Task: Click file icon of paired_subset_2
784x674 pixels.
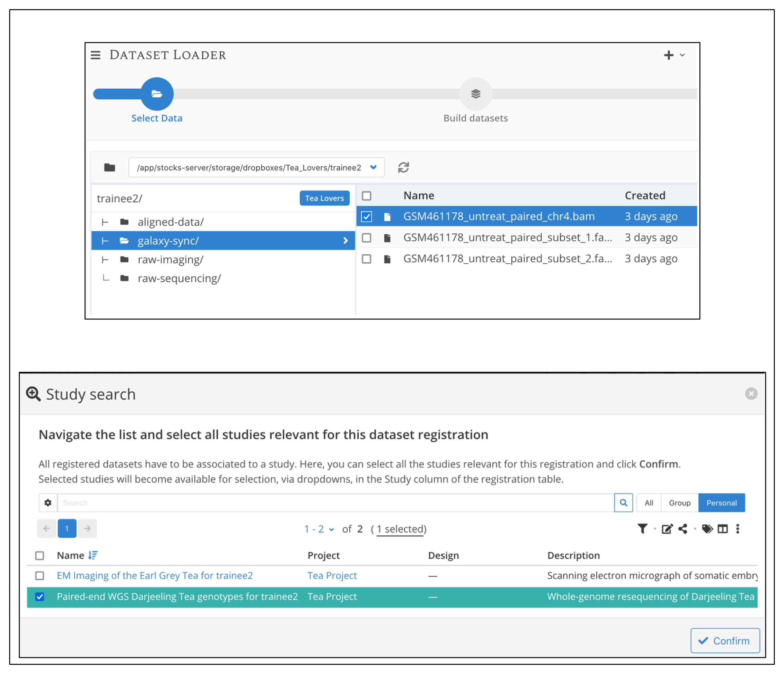Action: pyautogui.click(x=387, y=259)
